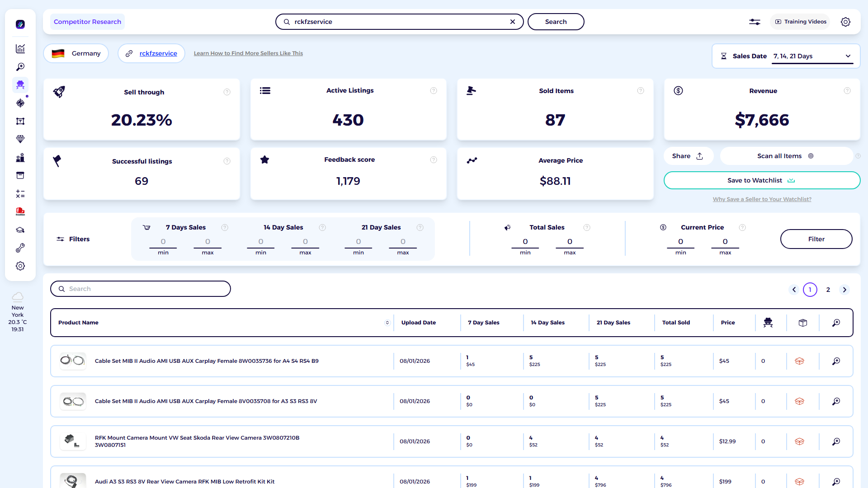Select page 2 of the results
This screenshot has width=868, height=488.
[x=828, y=290]
